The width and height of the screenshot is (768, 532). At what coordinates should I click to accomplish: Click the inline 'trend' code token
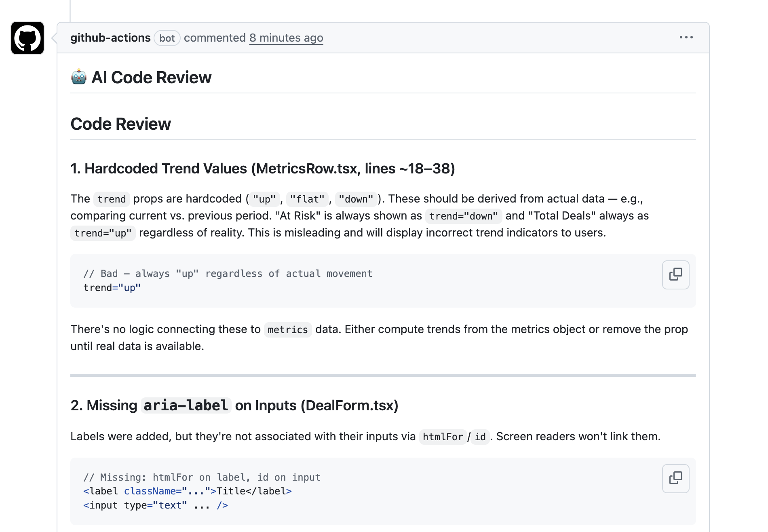[x=112, y=199]
